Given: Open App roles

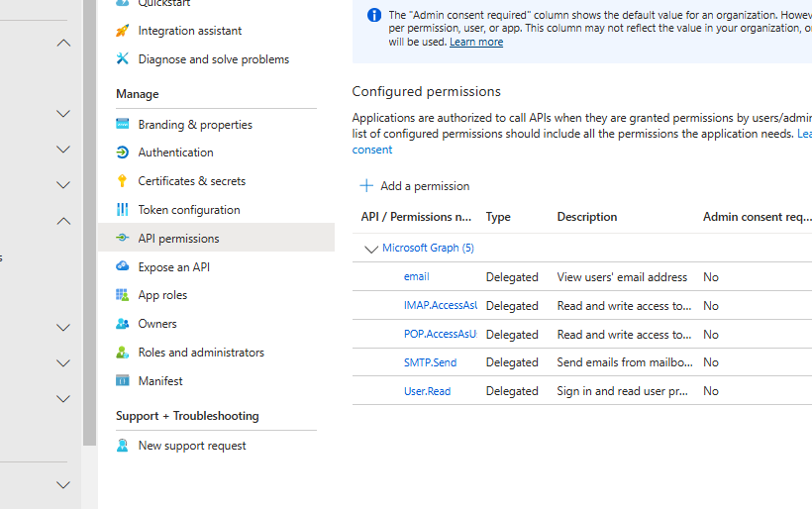Looking at the screenshot, I should pos(162,295).
